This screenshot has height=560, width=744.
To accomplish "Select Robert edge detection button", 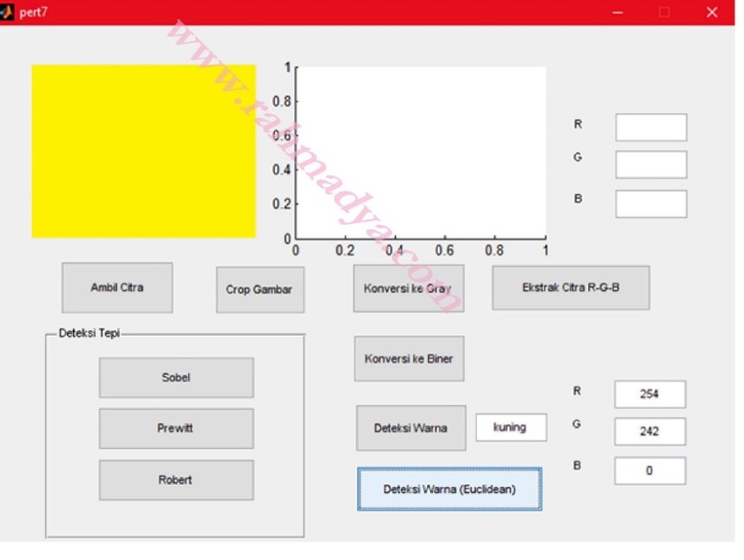I will [176, 480].
